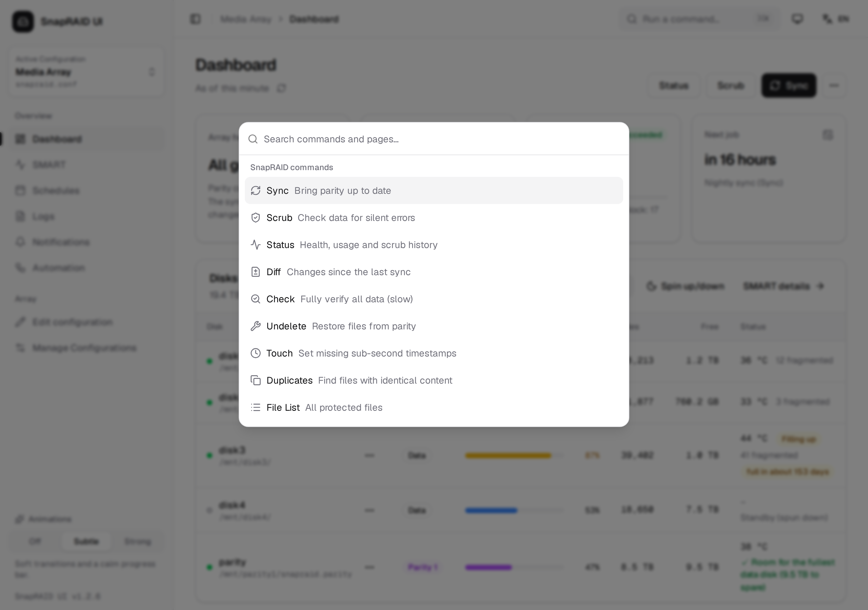868x610 pixels.
Task: Open Media Array configuration switcher
Action: 86,72
